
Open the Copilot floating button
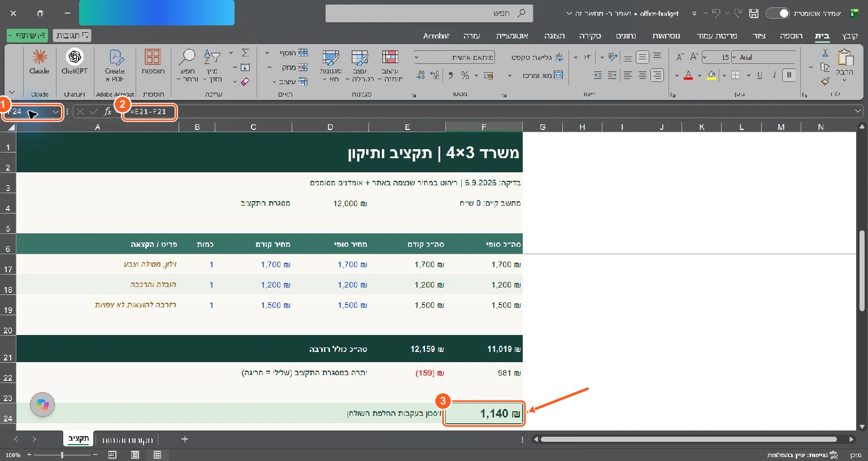tap(42, 405)
